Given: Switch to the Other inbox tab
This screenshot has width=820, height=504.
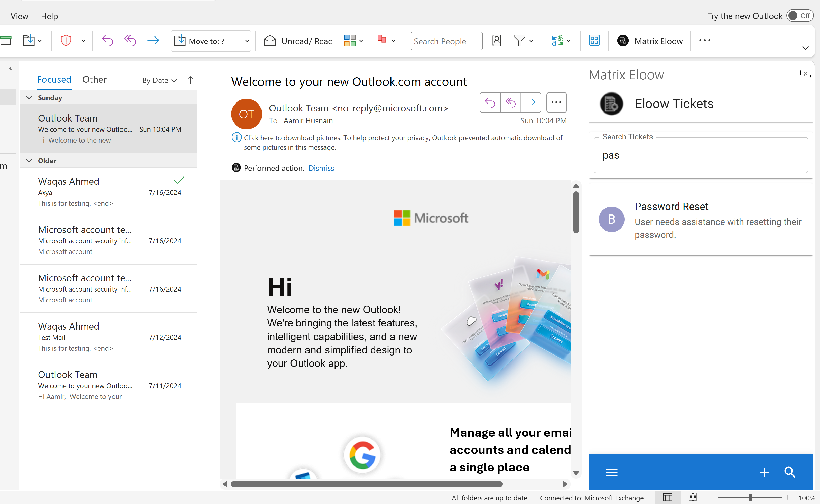Looking at the screenshot, I should 94,80.
